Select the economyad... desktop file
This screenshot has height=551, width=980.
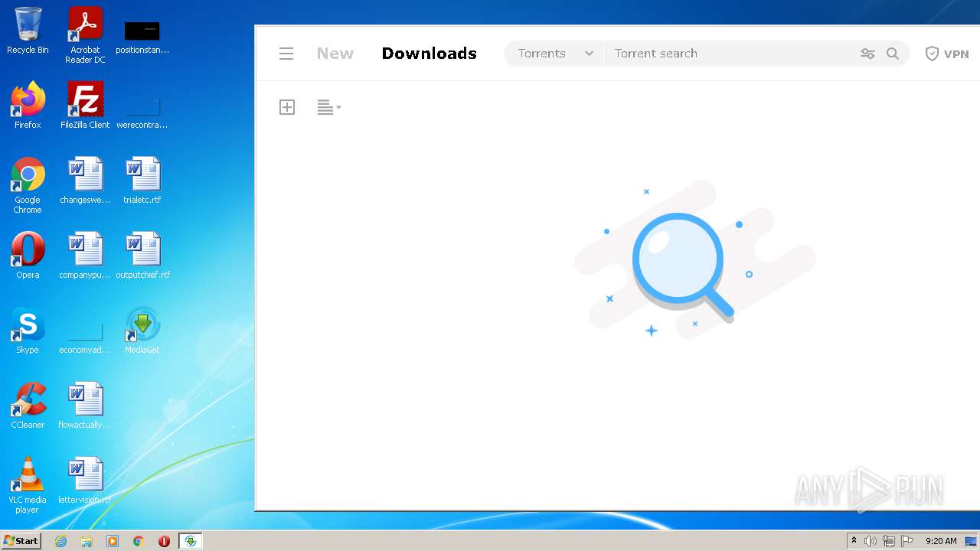click(85, 337)
